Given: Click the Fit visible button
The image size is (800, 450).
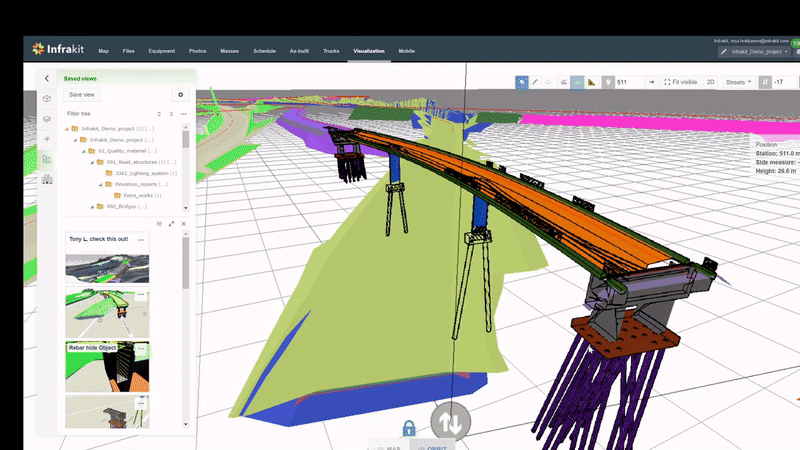Looking at the screenshot, I should pyautogui.click(x=681, y=82).
